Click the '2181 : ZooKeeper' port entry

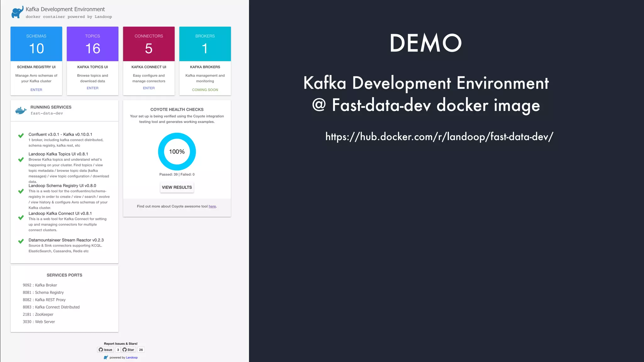pos(38,315)
